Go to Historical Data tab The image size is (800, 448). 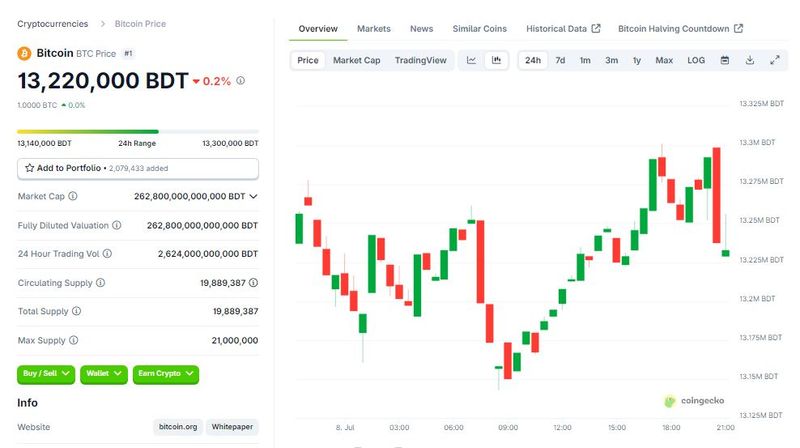(563, 29)
